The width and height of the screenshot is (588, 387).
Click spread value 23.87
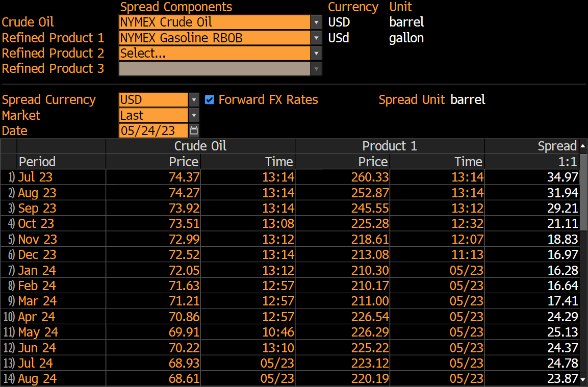[563, 379]
